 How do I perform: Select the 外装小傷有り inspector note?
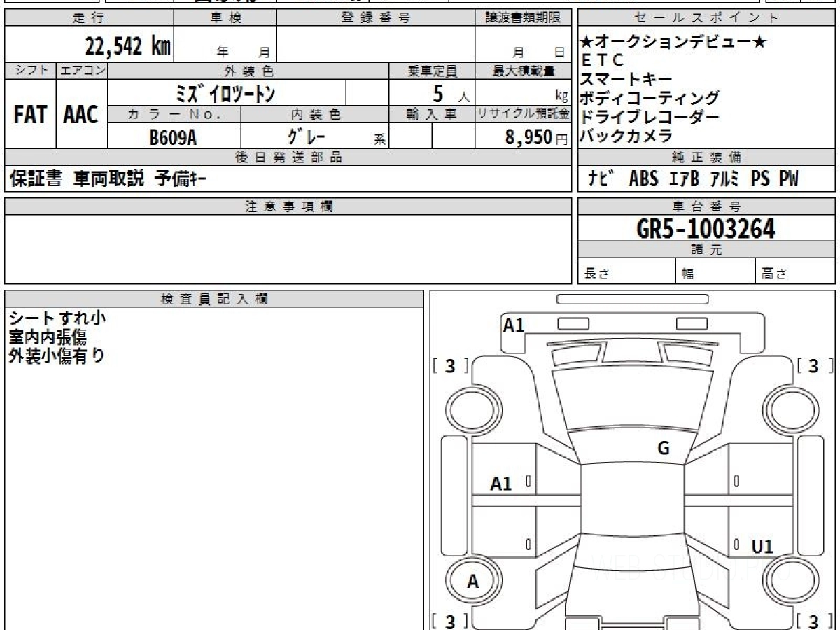coord(57,356)
